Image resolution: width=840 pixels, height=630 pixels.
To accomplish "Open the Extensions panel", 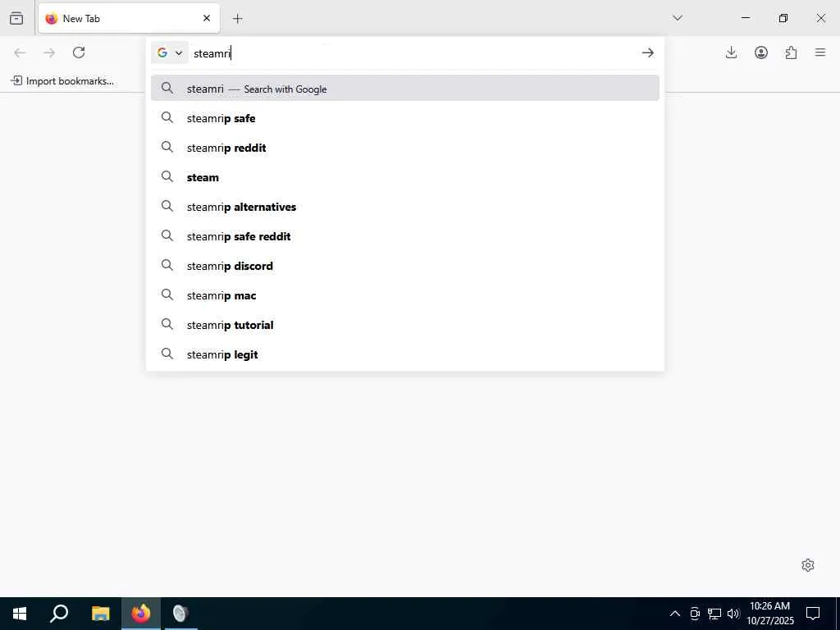I will point(792,52).
